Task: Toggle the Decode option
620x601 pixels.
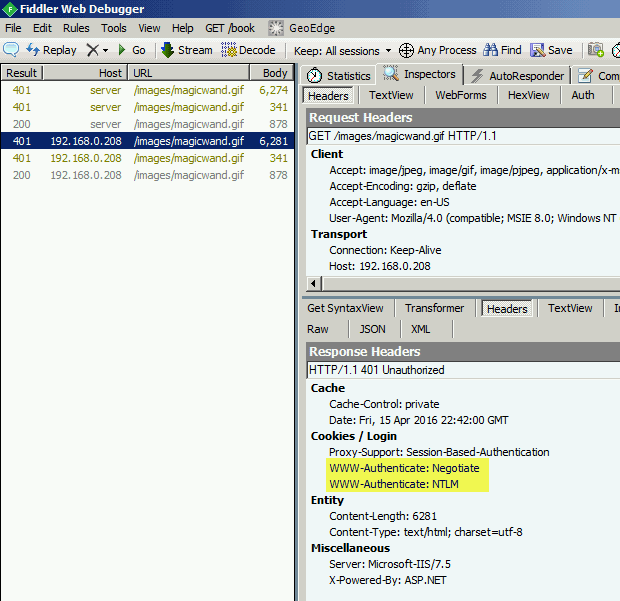Action: tap(248, 50)
